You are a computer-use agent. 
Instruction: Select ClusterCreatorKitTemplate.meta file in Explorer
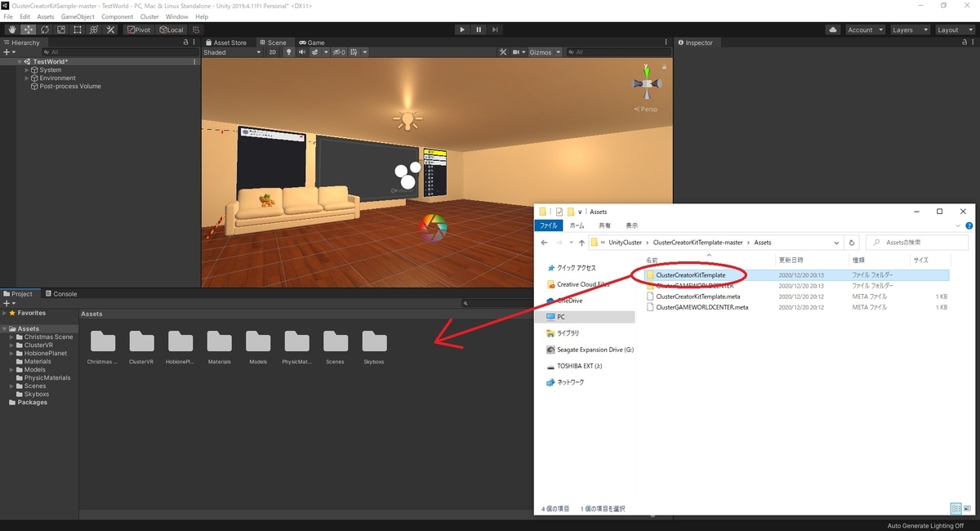tap(697, 297)
